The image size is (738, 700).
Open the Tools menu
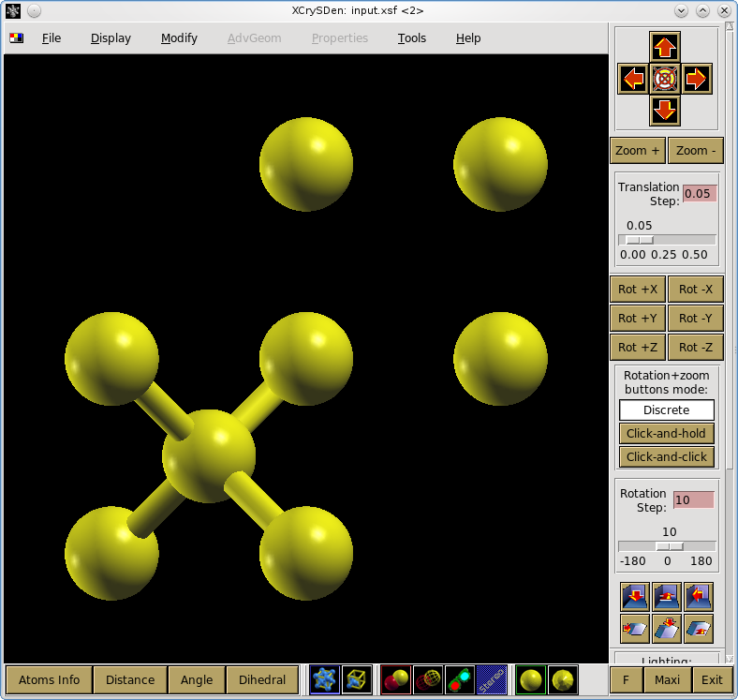click(412, 38)
